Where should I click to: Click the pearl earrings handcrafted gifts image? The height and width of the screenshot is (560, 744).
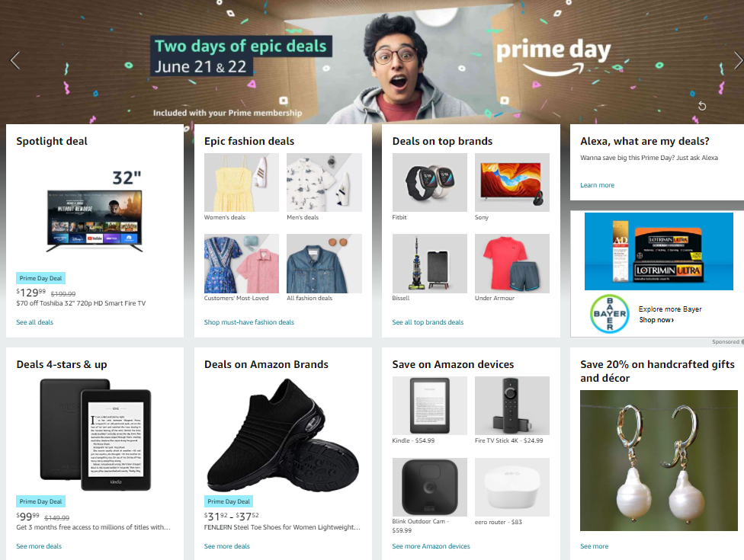[x=659, y=460]
